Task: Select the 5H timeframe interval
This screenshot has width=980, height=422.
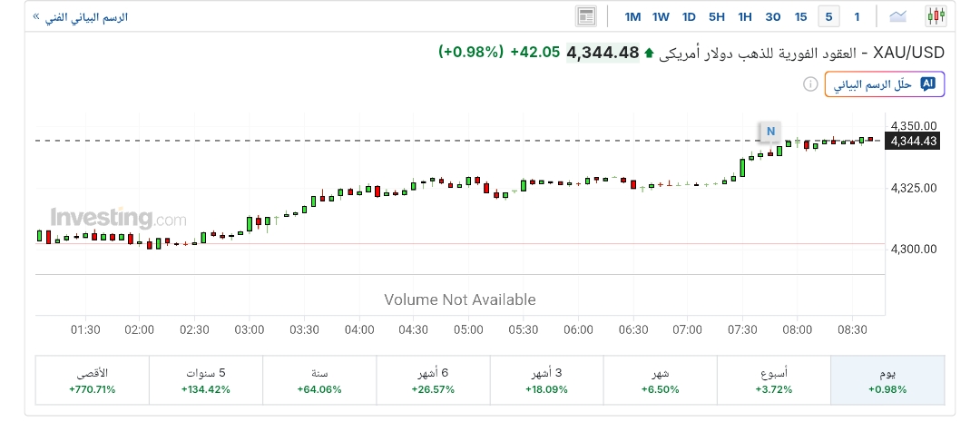Action: [x=717, y=16]
